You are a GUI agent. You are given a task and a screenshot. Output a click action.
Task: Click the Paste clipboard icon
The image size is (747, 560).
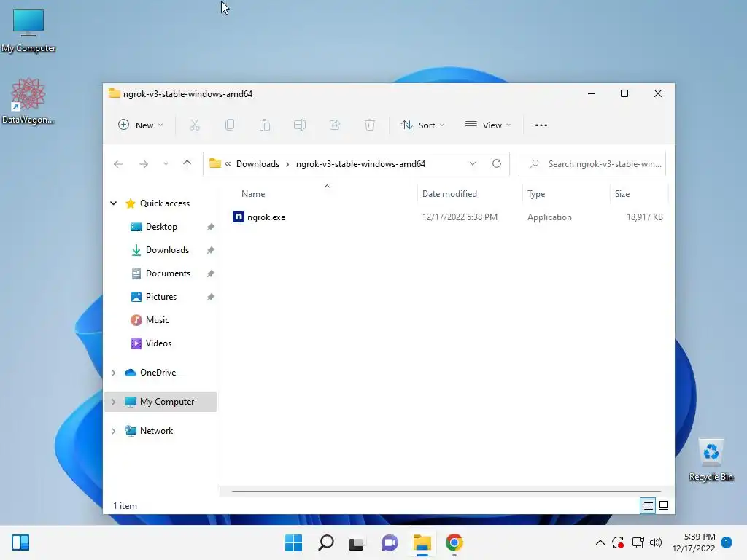click(264, 125)
